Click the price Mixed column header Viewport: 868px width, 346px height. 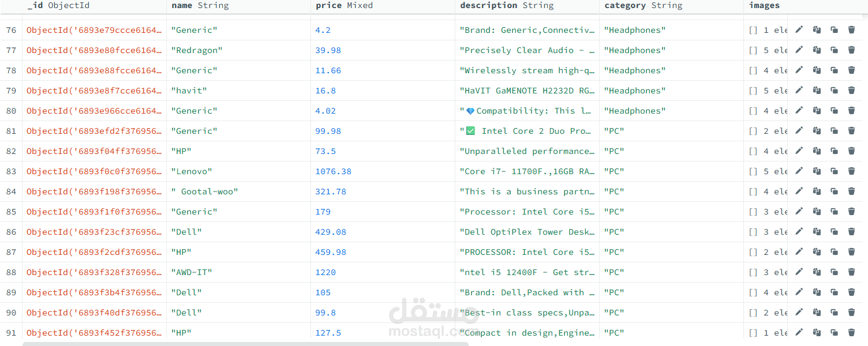point(345,6)
